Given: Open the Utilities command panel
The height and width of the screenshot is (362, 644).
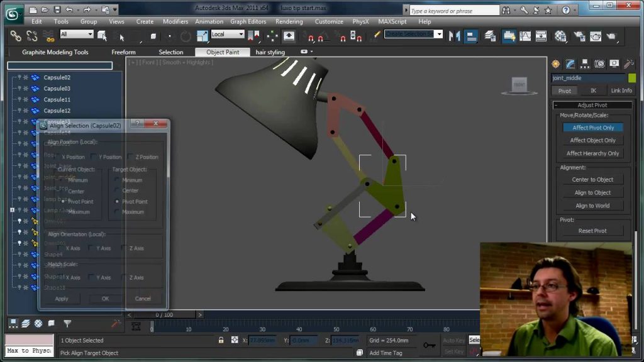Looking at the screenshot, I should (x=628, y=63).
